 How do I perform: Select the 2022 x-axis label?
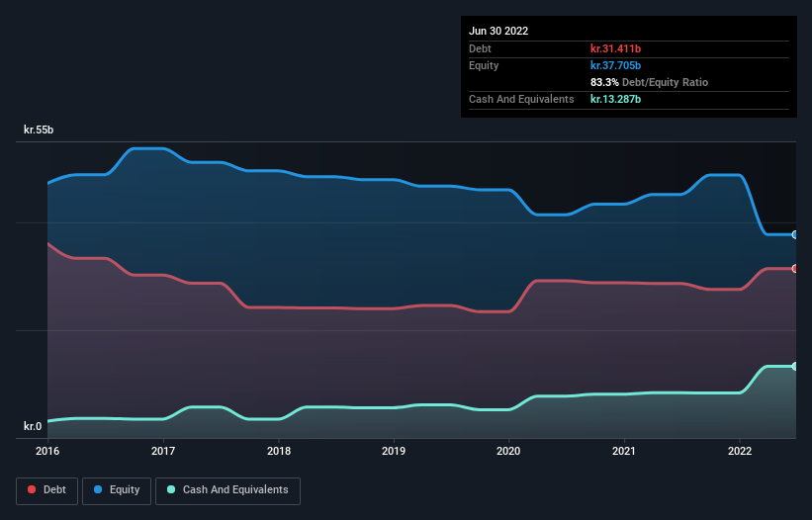pyautogui.click(x=740, y=451)
